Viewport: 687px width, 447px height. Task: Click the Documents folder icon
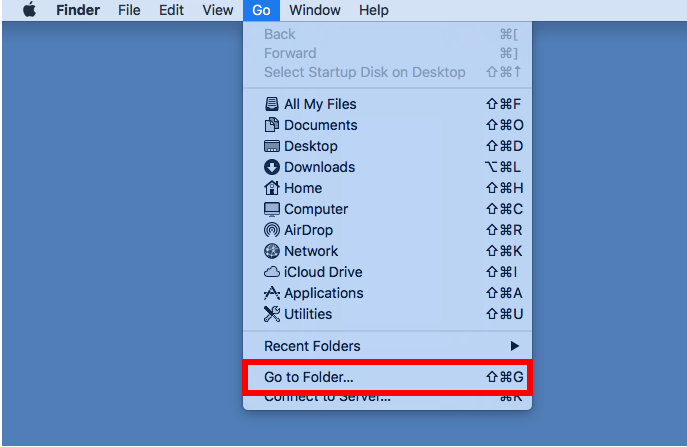click(x=272, y=125)
